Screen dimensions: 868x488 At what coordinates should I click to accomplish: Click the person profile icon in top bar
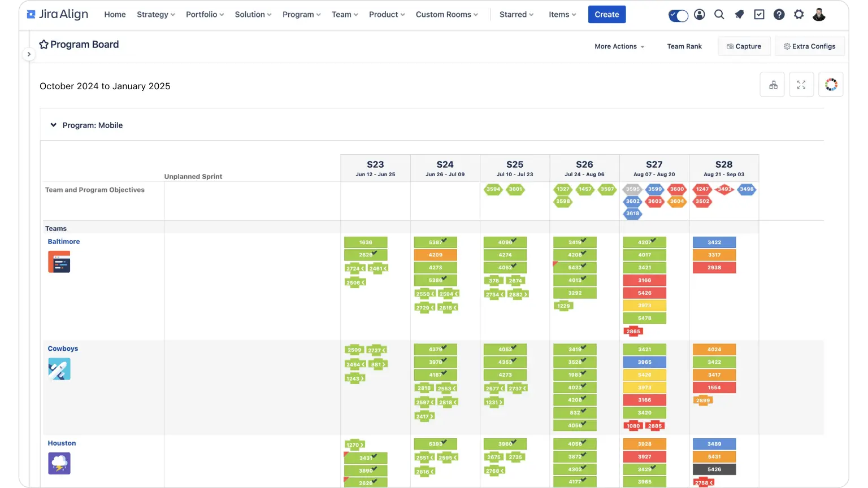[699, 14]
